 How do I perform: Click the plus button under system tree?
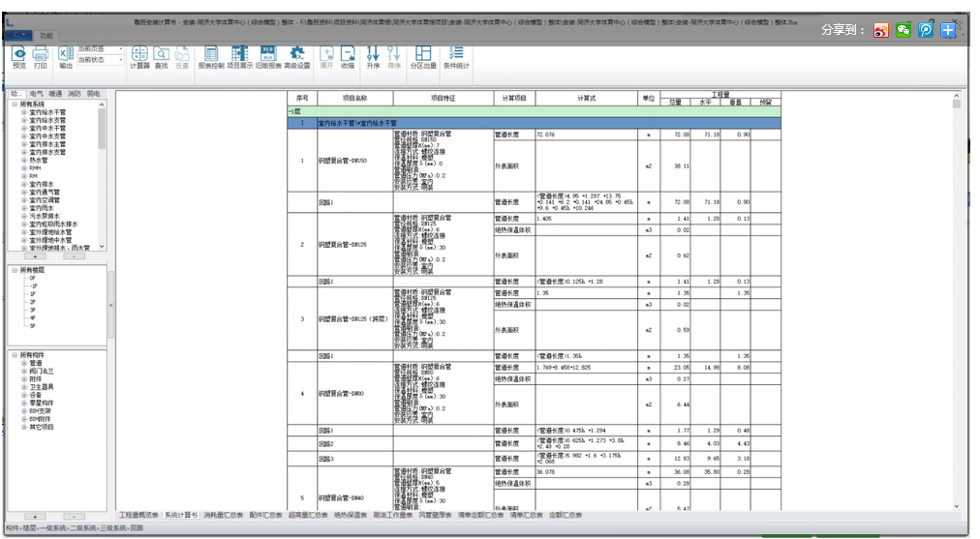(35, 256)
